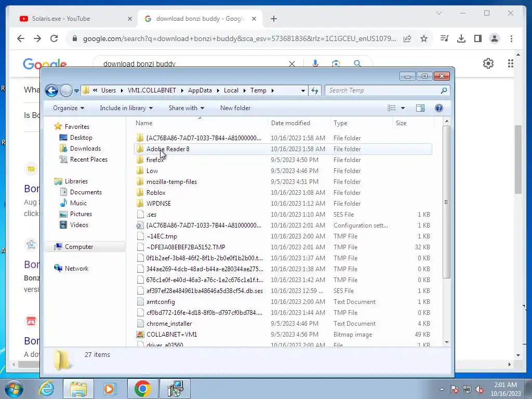This screenshot has width=532, height=399.
Task: Sort by Size column header
Action: click(413, 123)
